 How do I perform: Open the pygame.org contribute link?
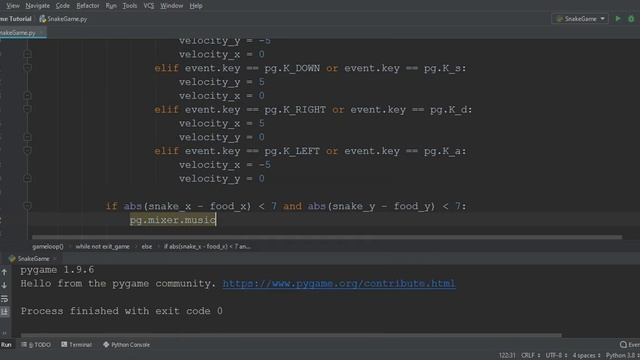pos(339,283)
